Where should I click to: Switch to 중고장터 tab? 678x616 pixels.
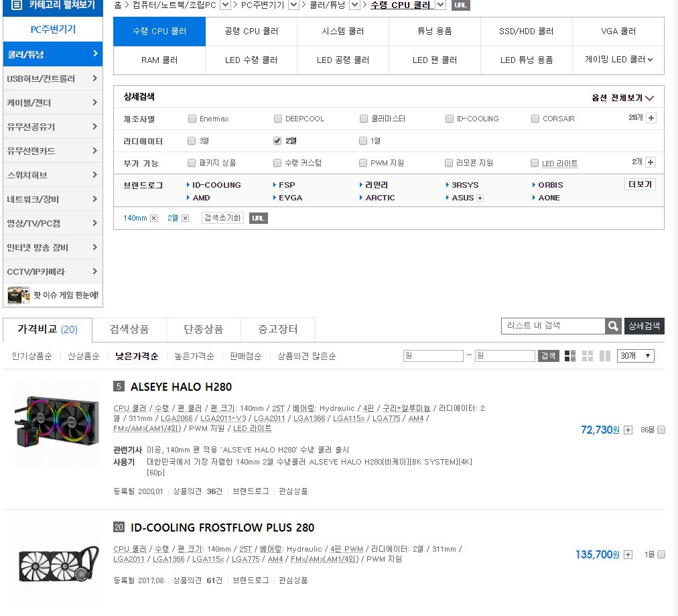pyautogui.click(x=278, y=330)
